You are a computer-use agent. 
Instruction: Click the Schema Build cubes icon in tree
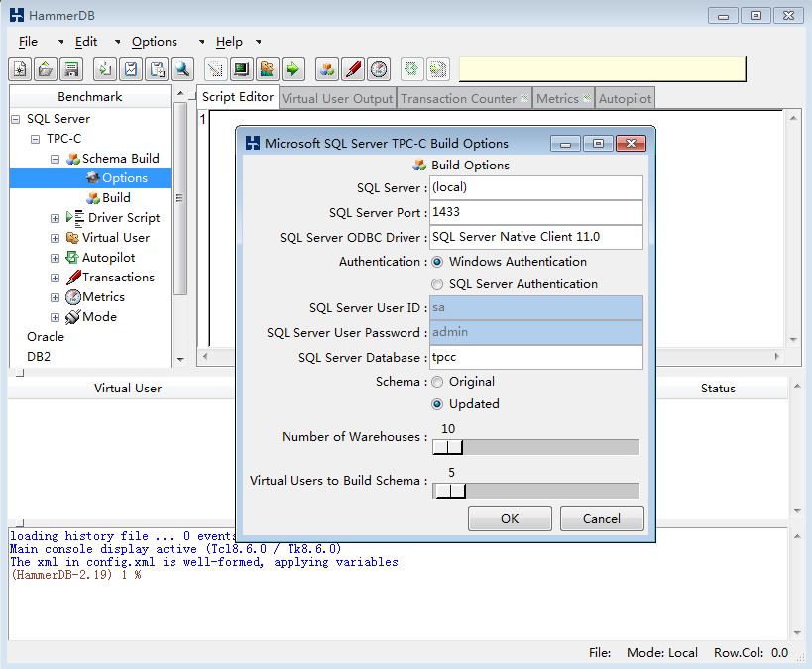[x=73, y=159]
